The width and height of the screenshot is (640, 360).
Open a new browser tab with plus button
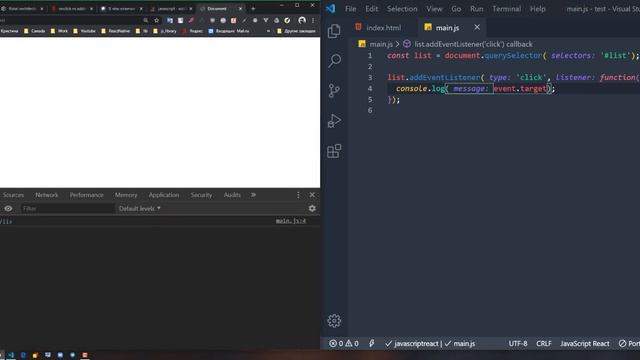tap(253, 9)
